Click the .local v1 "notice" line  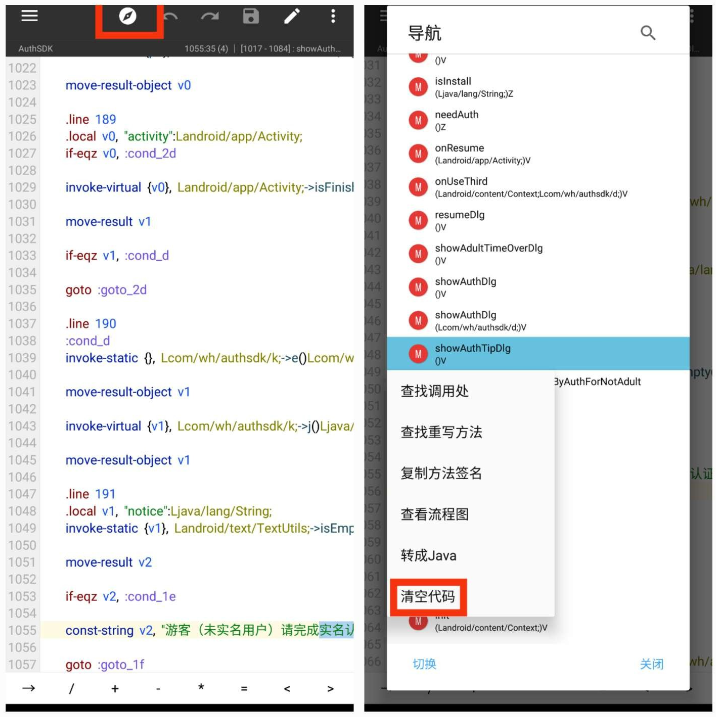168,511
